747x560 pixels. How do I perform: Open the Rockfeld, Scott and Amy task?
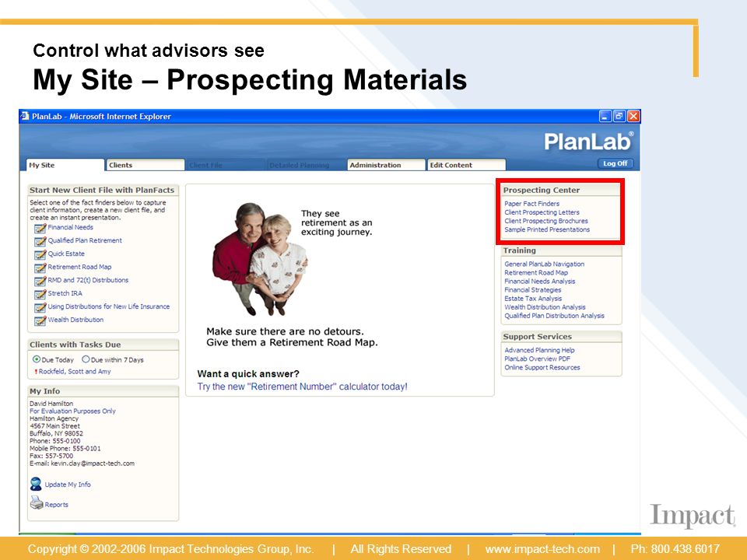(75, 372)
